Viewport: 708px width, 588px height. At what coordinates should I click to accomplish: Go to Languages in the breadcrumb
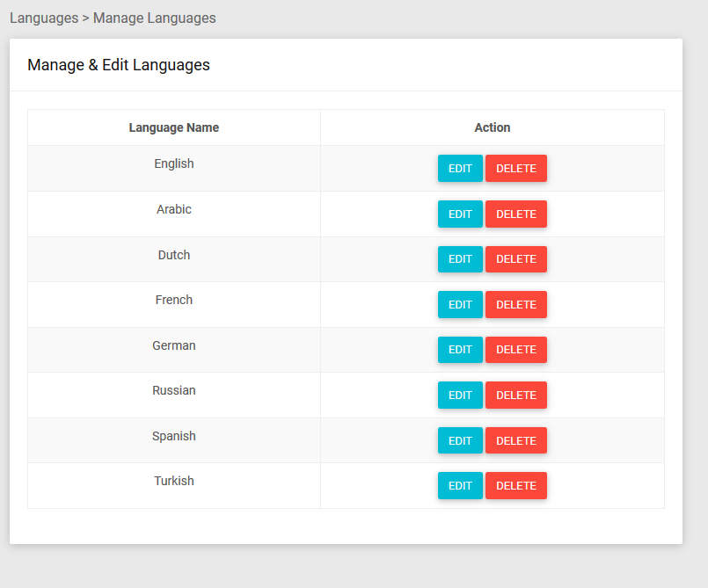click(44, 18)
